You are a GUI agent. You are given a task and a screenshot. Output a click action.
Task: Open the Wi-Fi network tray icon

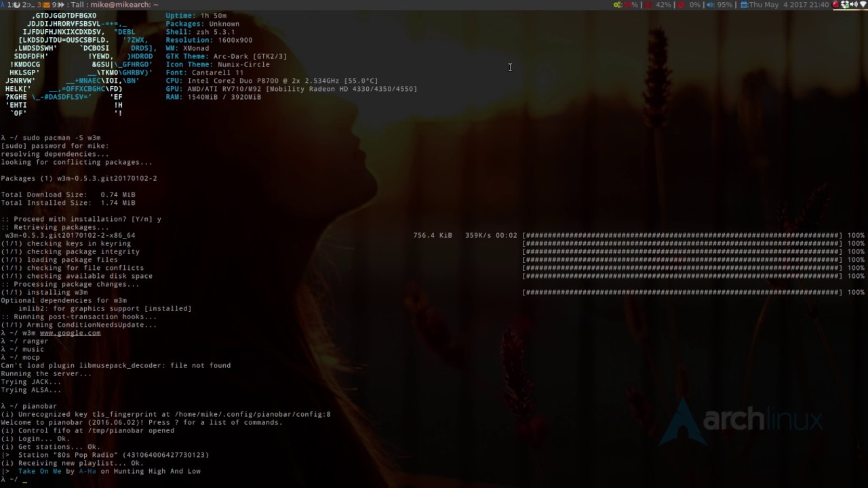click(863, 5)
